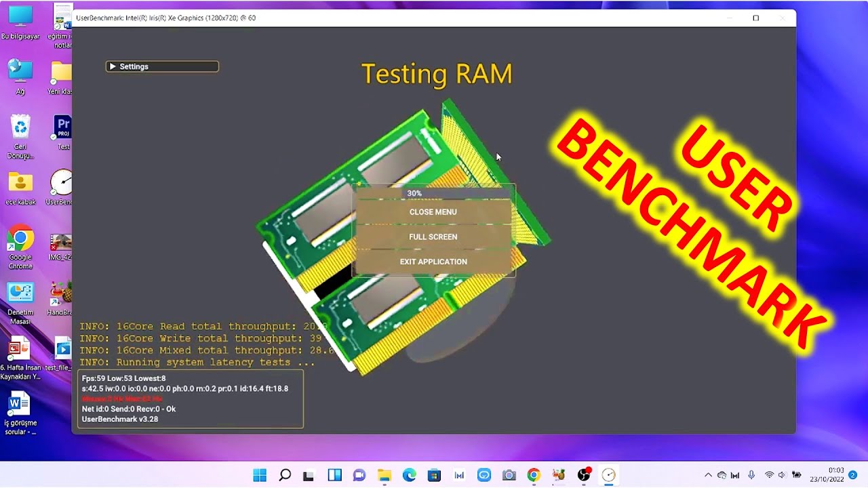Open battery status tray icon
The width and height of the screenshot is (868, 488).
point(797,475)
